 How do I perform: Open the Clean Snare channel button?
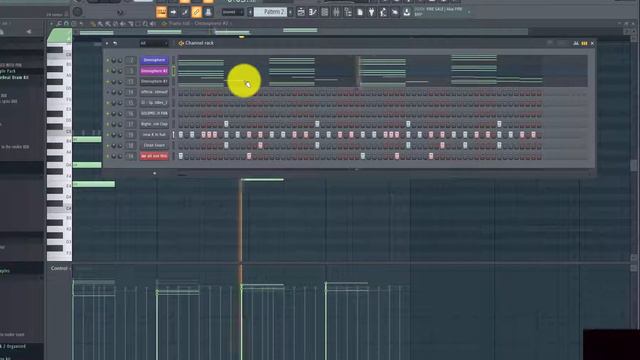(154, 145)
